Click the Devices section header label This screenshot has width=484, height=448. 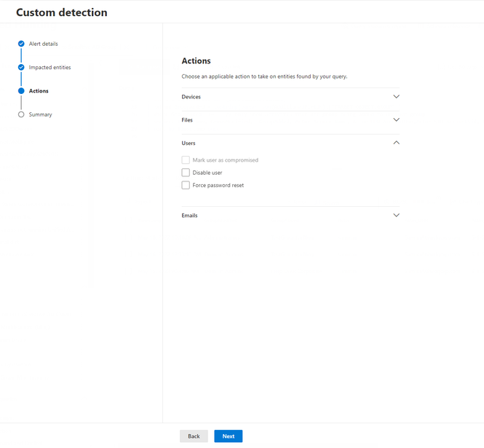[x=191, y=97]
